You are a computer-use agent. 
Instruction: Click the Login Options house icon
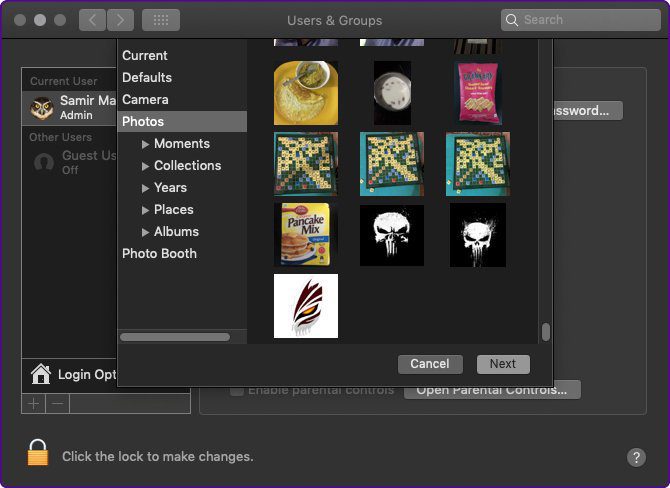(41, 374)
